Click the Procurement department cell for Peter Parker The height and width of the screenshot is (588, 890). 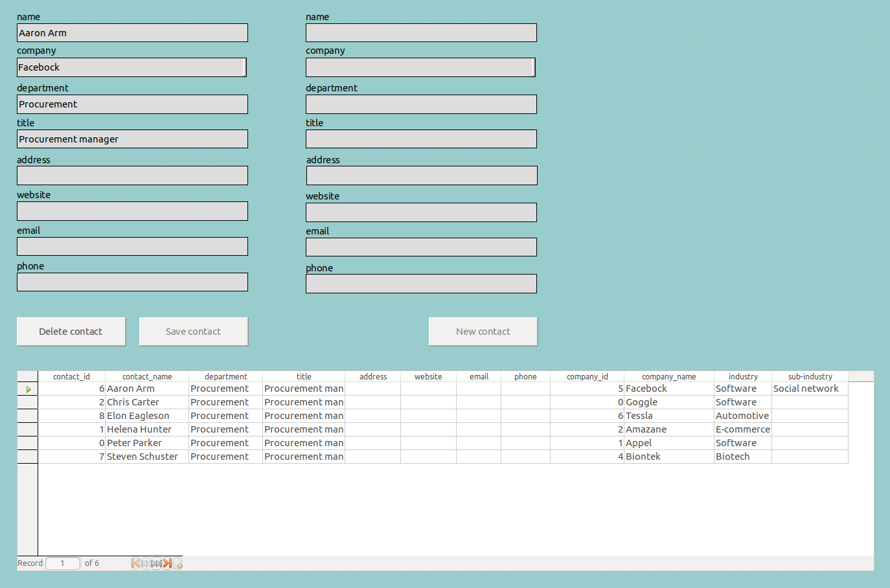[x=225, y=443]
